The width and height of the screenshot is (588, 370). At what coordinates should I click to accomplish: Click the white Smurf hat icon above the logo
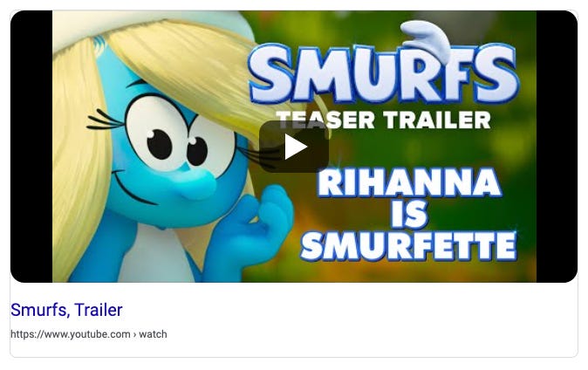pos(426,38)
